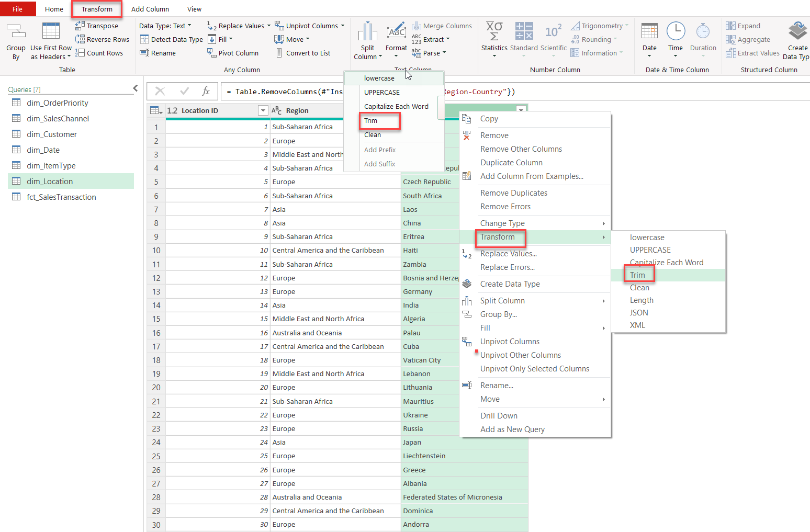Click the formula bar text field
Screen dimensions: 810x532
[x=515, y=92]
